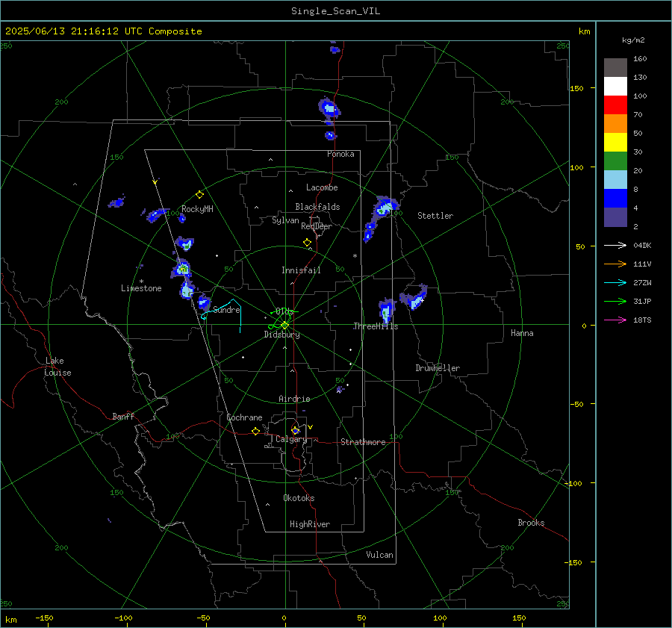Select the yellow diamond marker at Calgary
This screenshot has height=628, width=672.
tap(295, 430)
